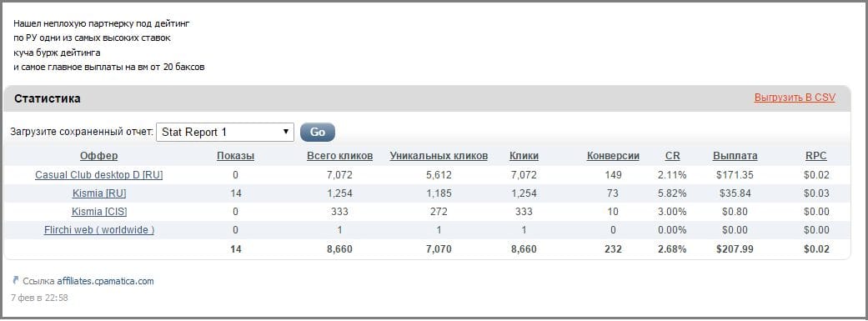868x321 pixels.
Task: Sort by Оффер column header
Action: 98,156
